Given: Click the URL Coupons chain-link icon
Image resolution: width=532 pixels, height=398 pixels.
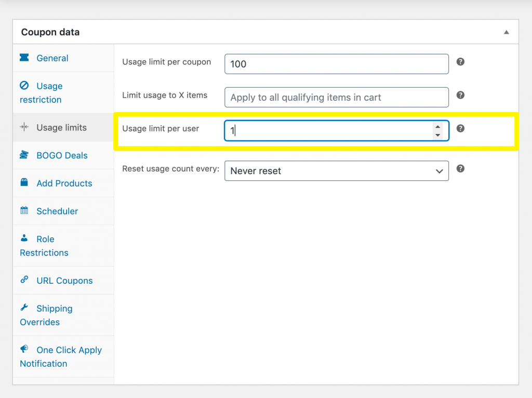Looking at the screenshot, I should pyautogui.click(x=24, y=280).
